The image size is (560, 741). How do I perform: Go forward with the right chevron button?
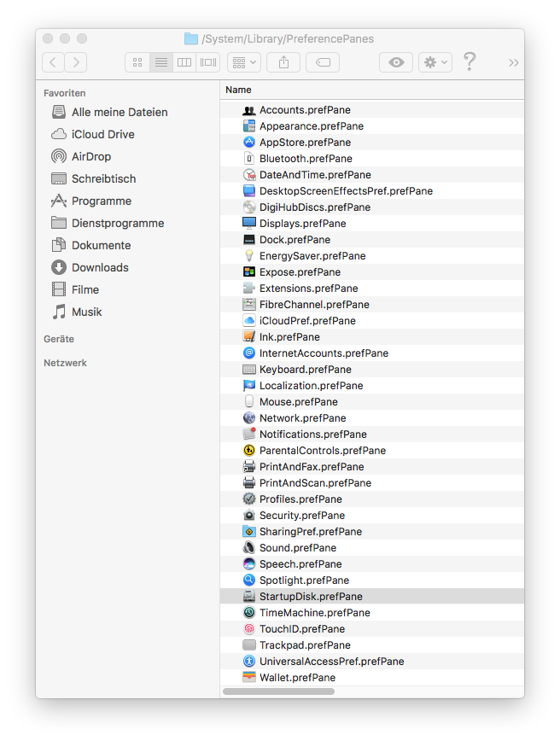click(x=76, y=62)
